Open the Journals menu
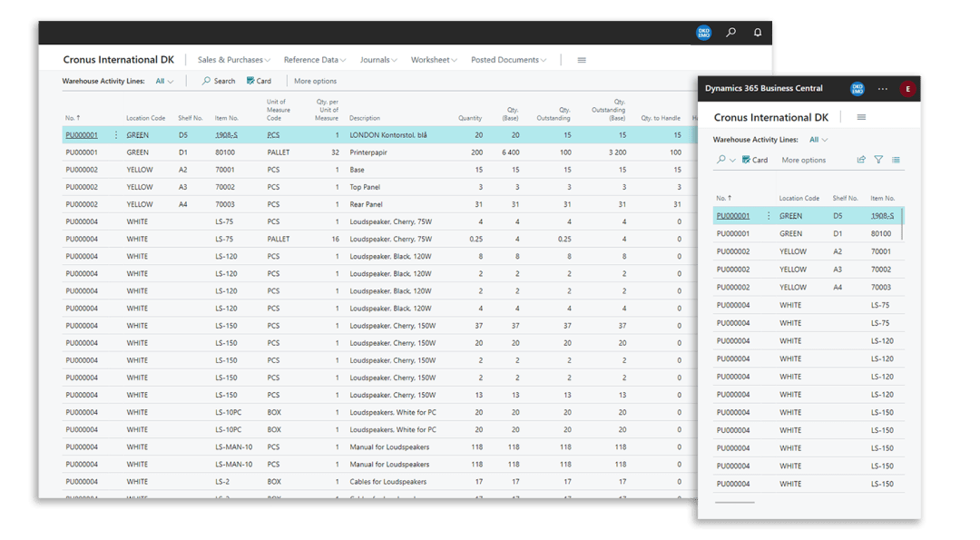This screenshot has width=980, height=540. [378, 60]
